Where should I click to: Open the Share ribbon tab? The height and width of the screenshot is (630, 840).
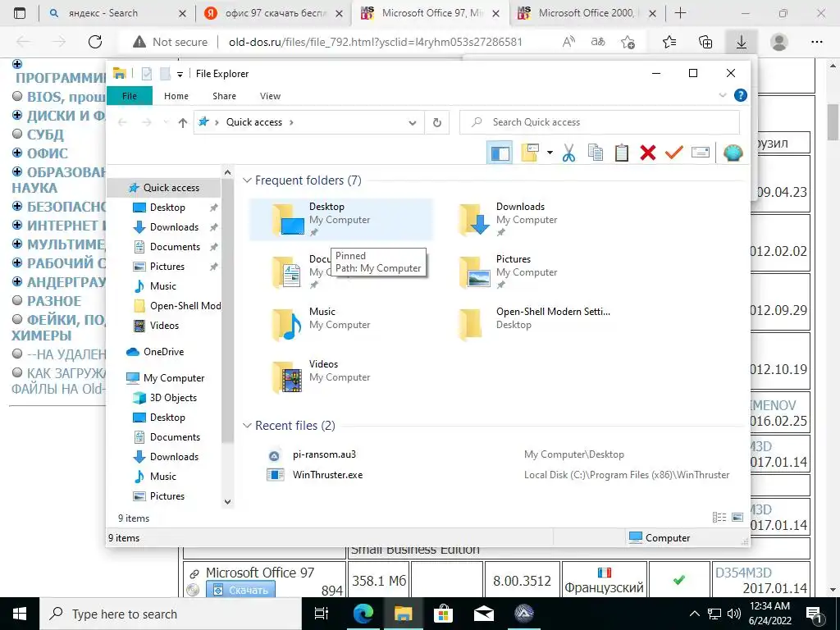pos(224,96)
